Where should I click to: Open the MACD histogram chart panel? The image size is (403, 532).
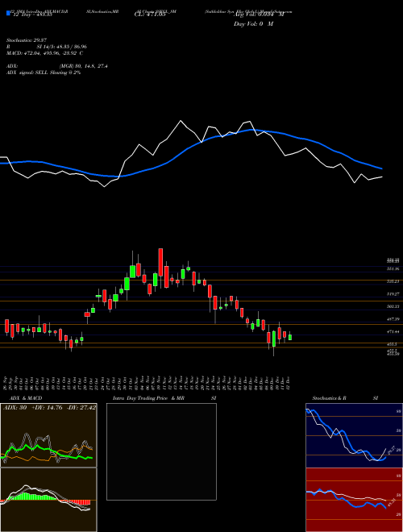[x=48, y=500]
